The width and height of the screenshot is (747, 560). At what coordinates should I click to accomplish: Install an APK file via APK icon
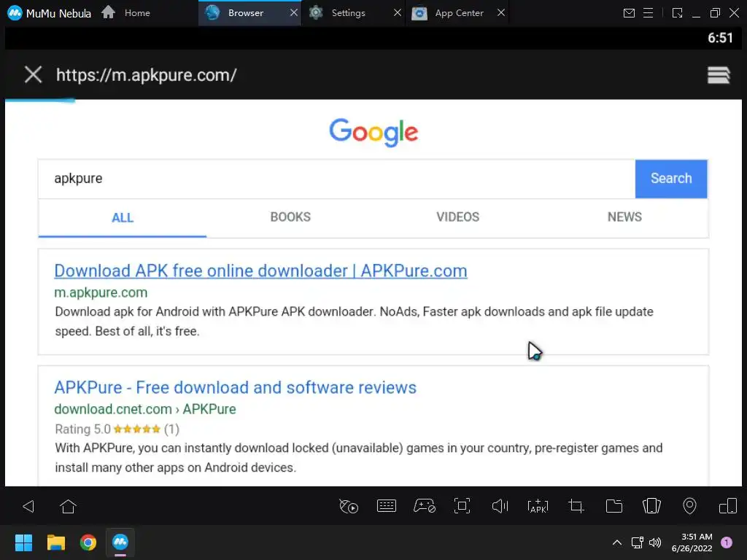(x=538, y=506)
